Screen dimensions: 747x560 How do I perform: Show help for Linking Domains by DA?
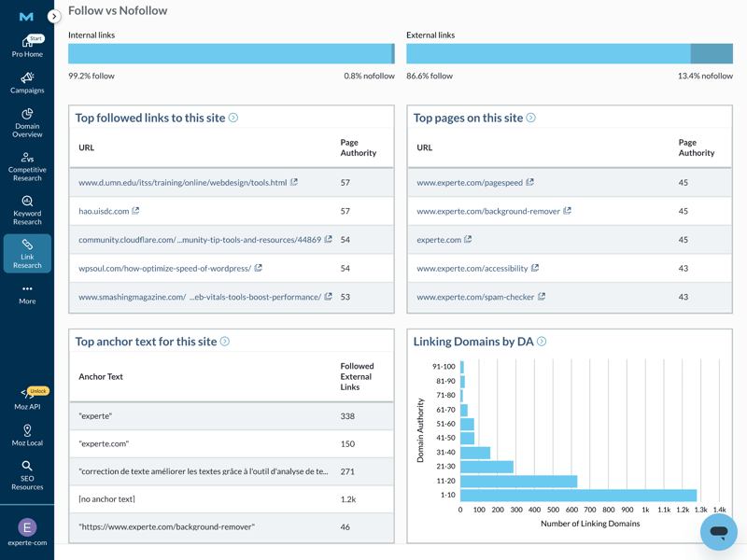click(542, 342)
